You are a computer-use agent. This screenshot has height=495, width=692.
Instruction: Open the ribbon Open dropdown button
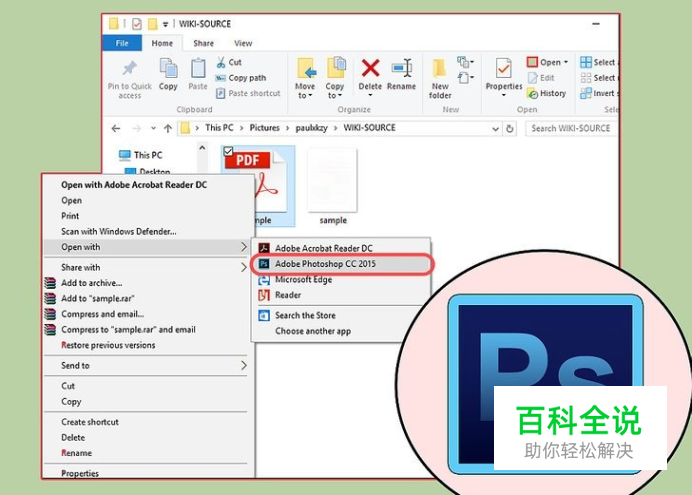[x=547, y=62]
